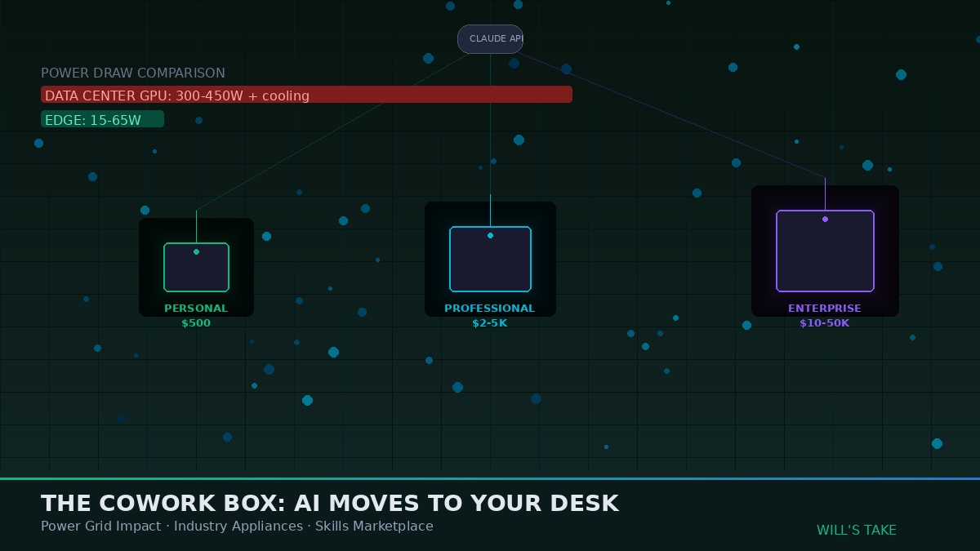The height and width of the screenshot is (551, 980).
Task: Click the POWER DRAW COMPARISON heading
Action: pyautogui.click(x=133, y=73)
